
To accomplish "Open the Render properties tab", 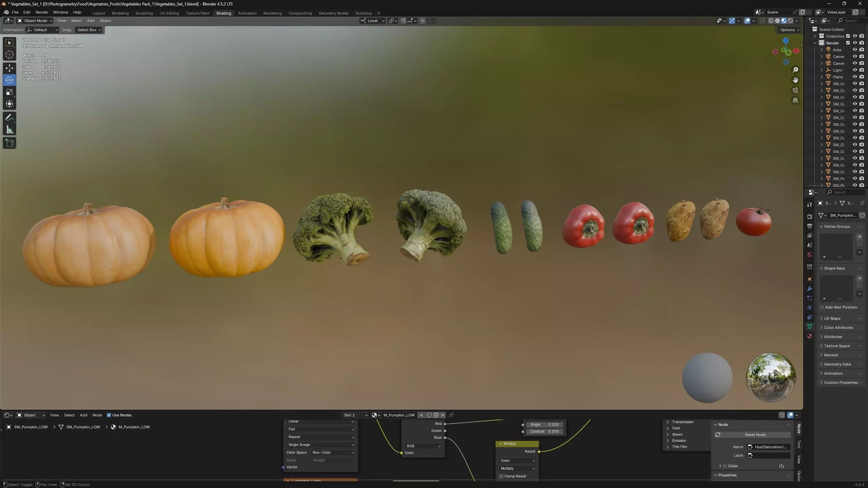I will pos(810,216).
